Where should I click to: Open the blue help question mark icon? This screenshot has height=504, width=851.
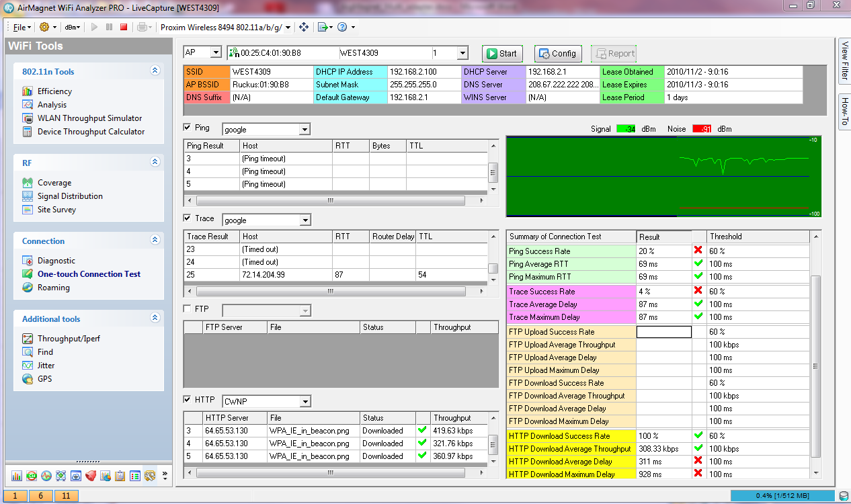click(x=342, y=27)
